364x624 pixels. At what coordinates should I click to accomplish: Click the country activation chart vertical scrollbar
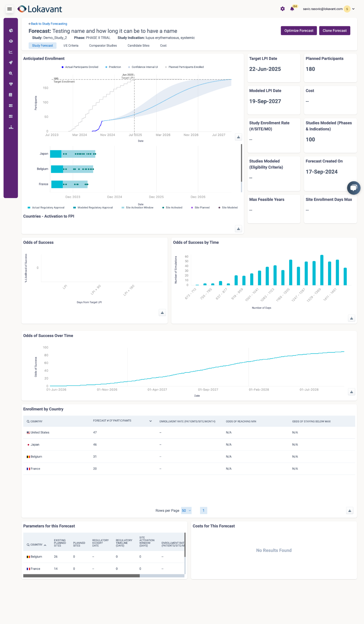point(242,163)
